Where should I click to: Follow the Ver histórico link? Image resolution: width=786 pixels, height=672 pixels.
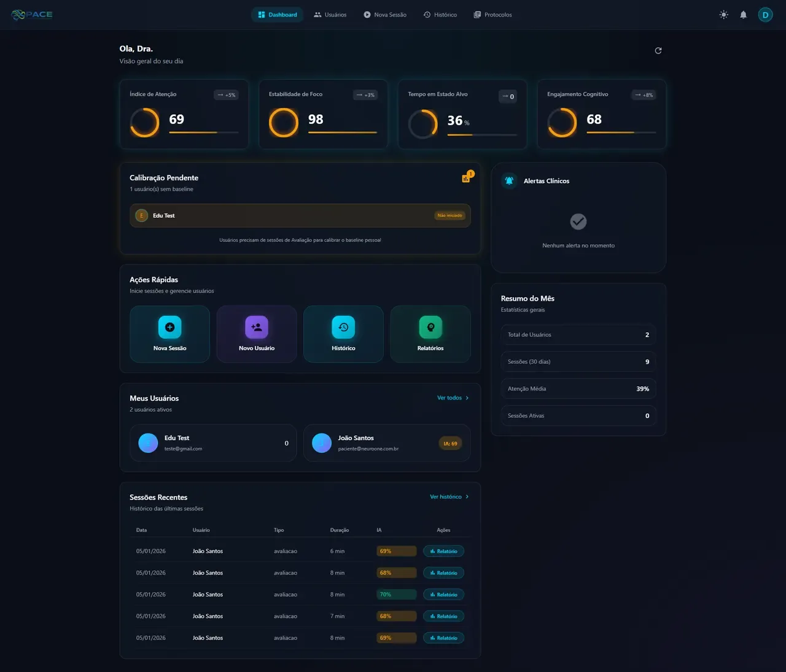(x=449, y=496)
